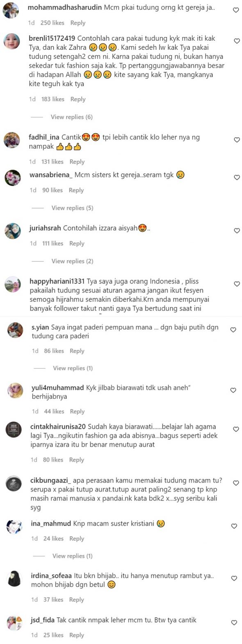Toggle like on irdina_sofeaa's comment
The width and height of the screenshot is (242, 644).
(x=234, y=578)
